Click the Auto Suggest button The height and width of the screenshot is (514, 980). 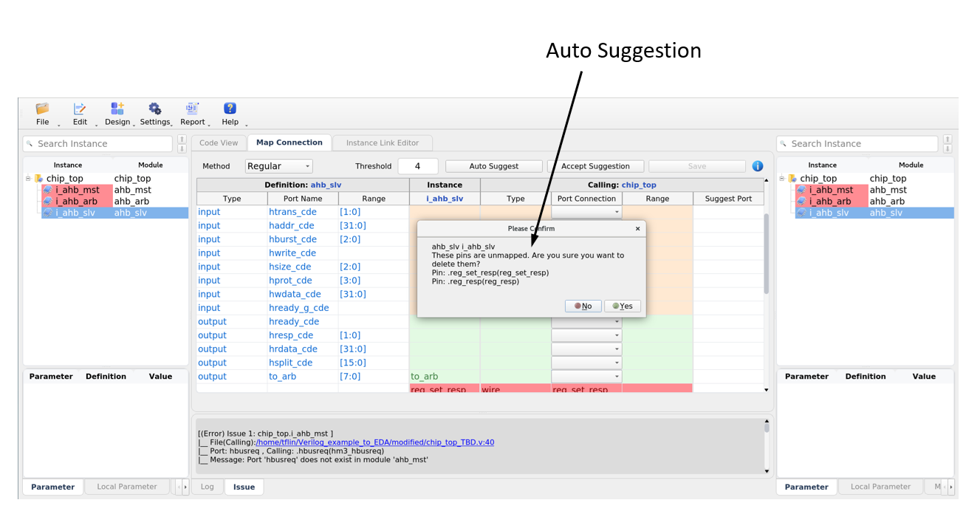coord(493,165)
